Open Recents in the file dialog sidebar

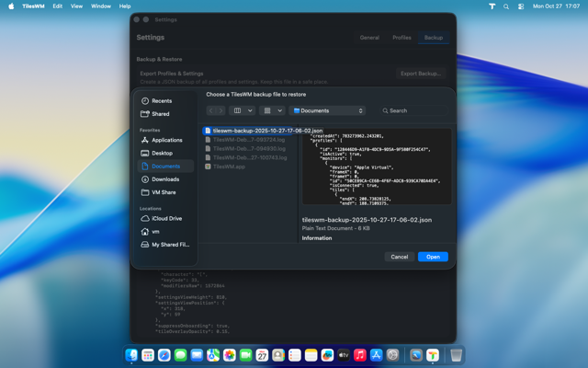[156, 100]
